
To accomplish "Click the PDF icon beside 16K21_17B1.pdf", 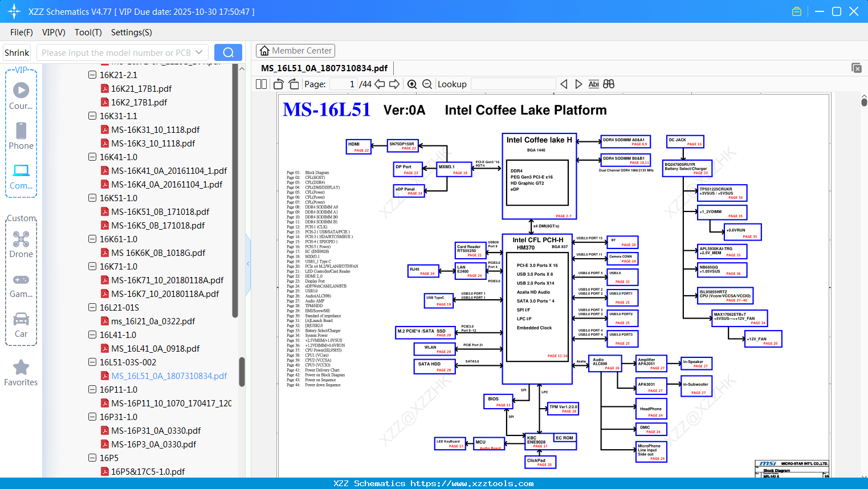I will (105, 88).
